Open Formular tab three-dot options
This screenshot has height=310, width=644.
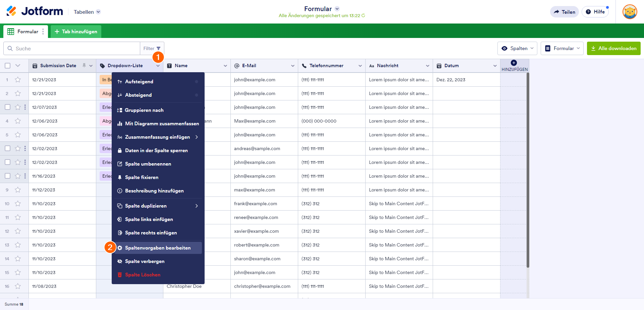click(43, 32)
